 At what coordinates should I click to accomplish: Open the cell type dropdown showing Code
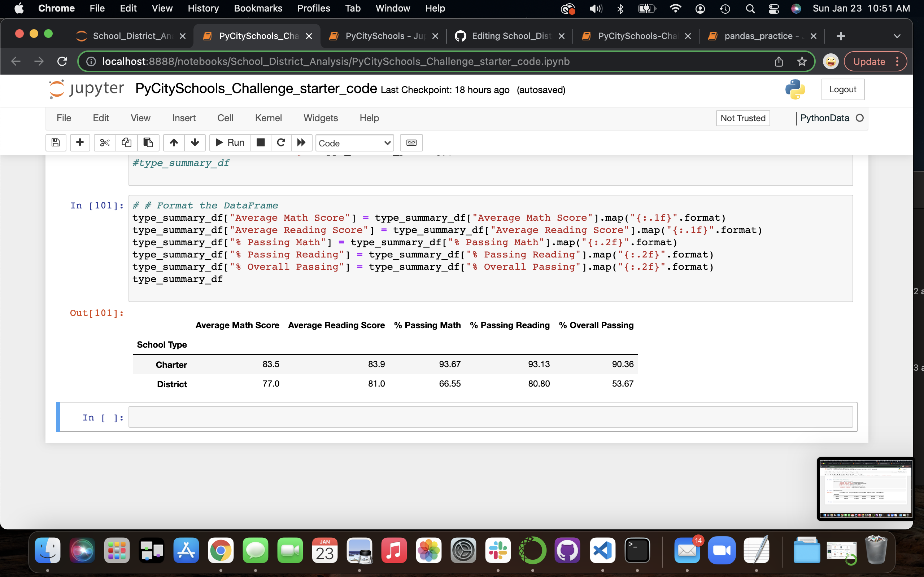pos(354,143)
